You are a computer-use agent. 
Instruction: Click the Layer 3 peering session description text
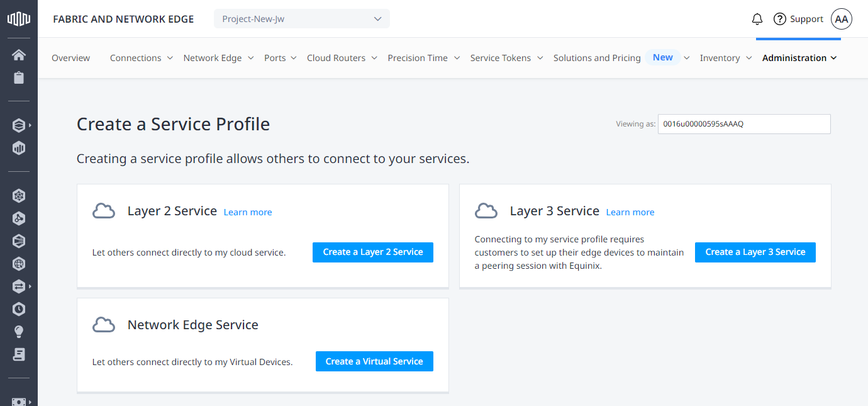tap(579, 252)
